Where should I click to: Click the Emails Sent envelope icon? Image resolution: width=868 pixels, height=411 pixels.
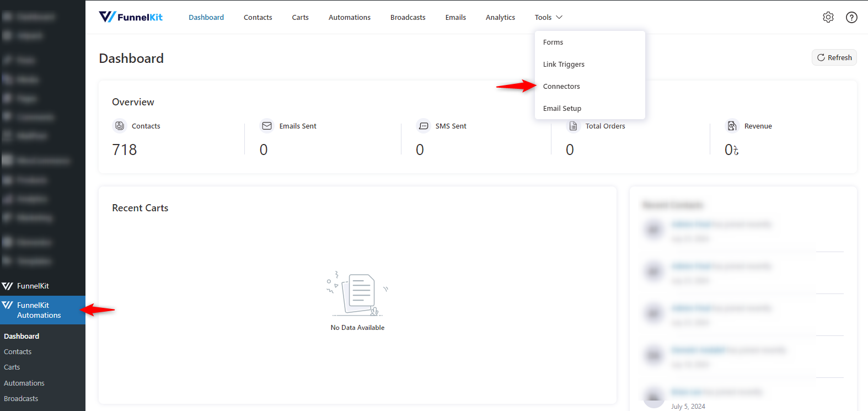[x=267, y=126]
